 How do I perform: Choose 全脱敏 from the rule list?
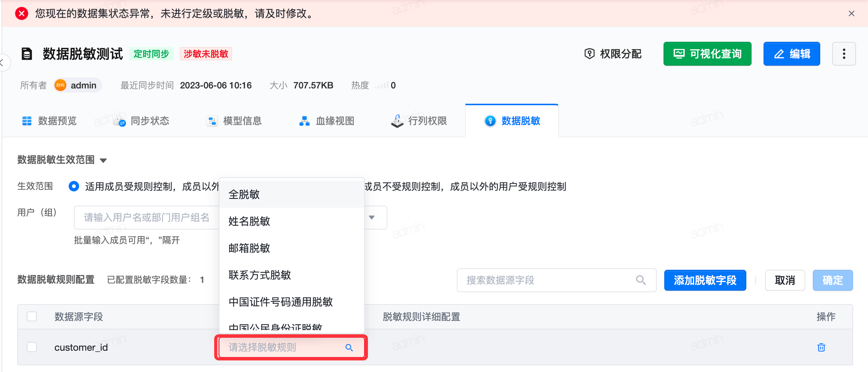291,194
